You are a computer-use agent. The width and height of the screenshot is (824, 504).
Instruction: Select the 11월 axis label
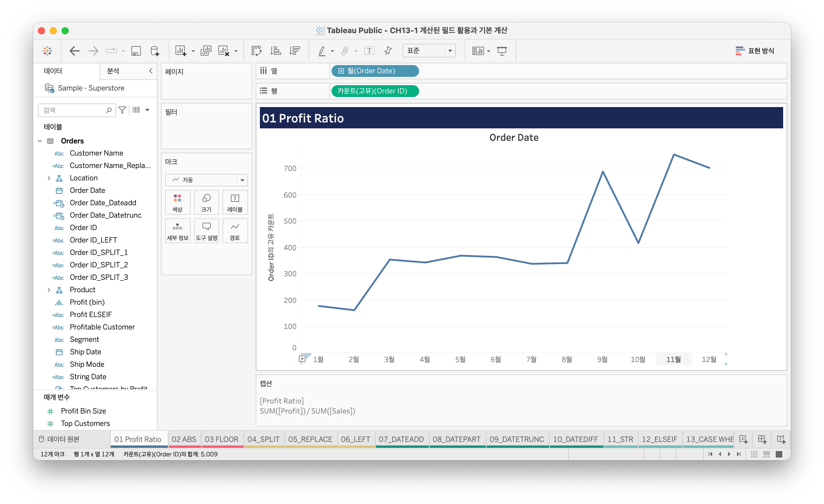(673, 359)
